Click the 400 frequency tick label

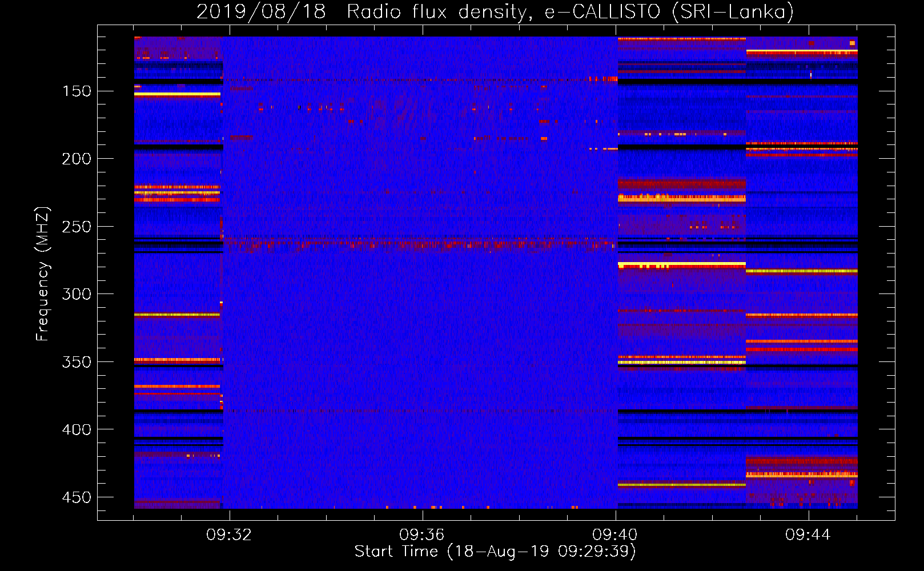point(77,429)
